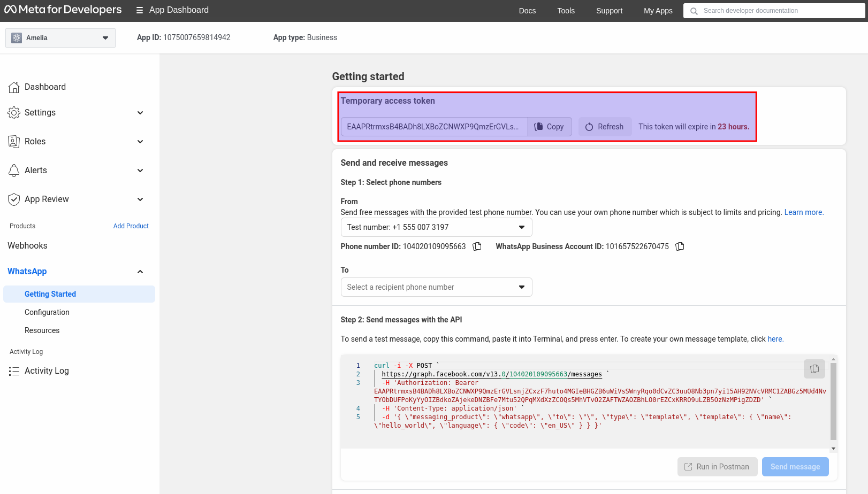
Task: Click the Alerts bell icon
Action: (14, 171)
